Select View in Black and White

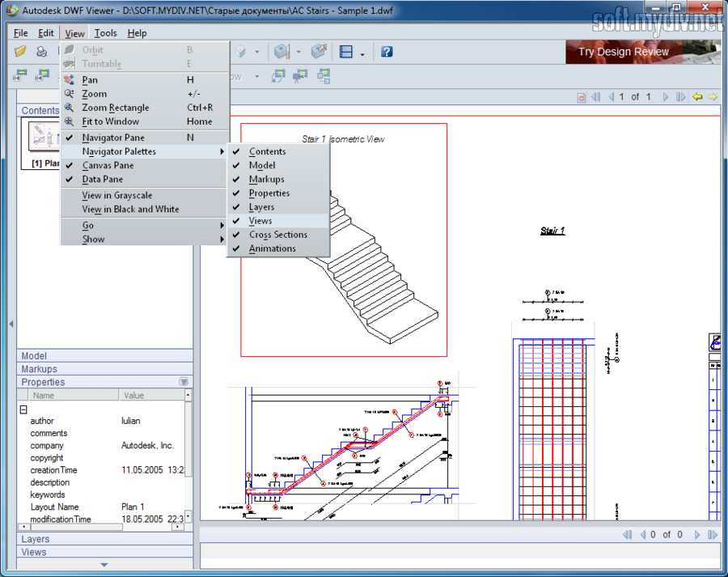(x=144, y=210)
